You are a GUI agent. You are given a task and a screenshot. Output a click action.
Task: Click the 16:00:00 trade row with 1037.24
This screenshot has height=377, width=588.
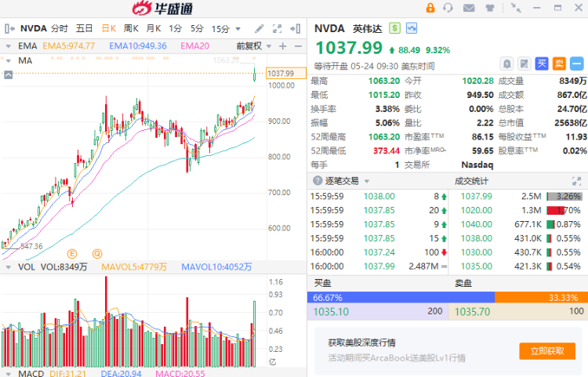[379, 252]
